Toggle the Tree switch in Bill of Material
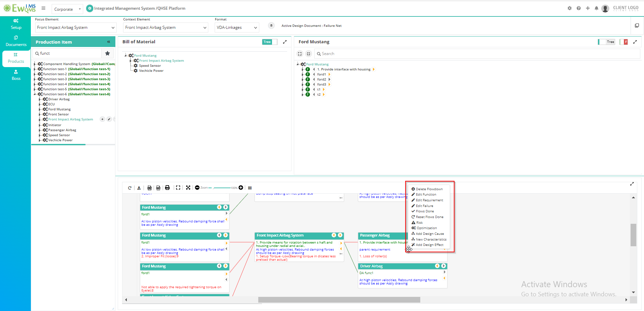The height and width of the screenshot is (311, 644). pyautogui.click(x=270, y=42)
